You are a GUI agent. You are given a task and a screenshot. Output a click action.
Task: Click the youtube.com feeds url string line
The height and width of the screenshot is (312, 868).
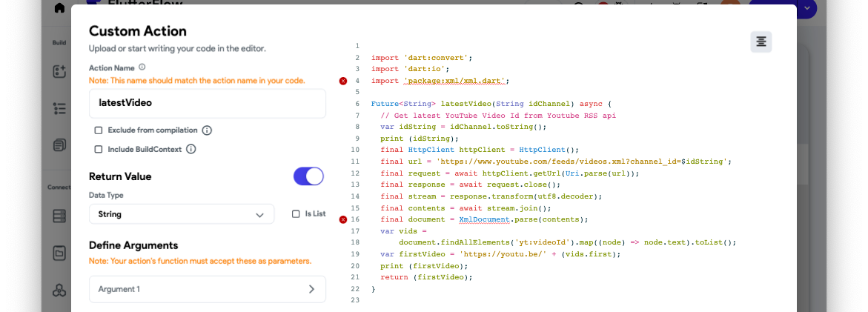557,162
